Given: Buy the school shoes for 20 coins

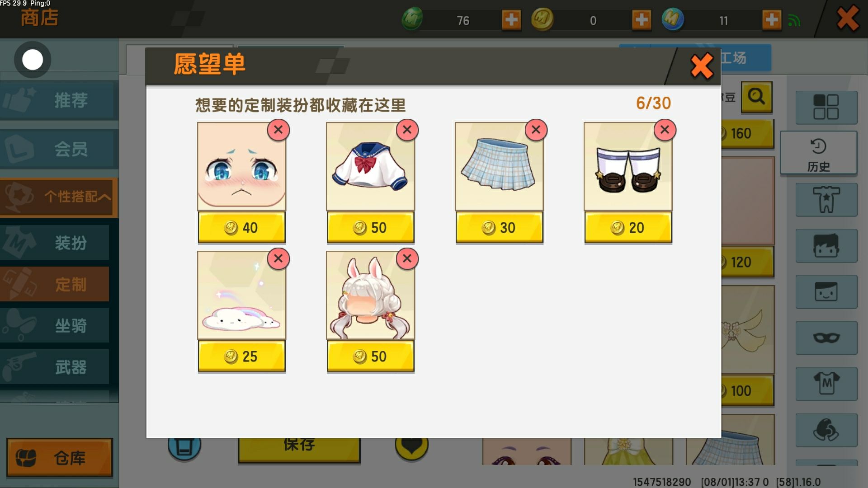Looking at the screenshot, I should coord(628,228).
